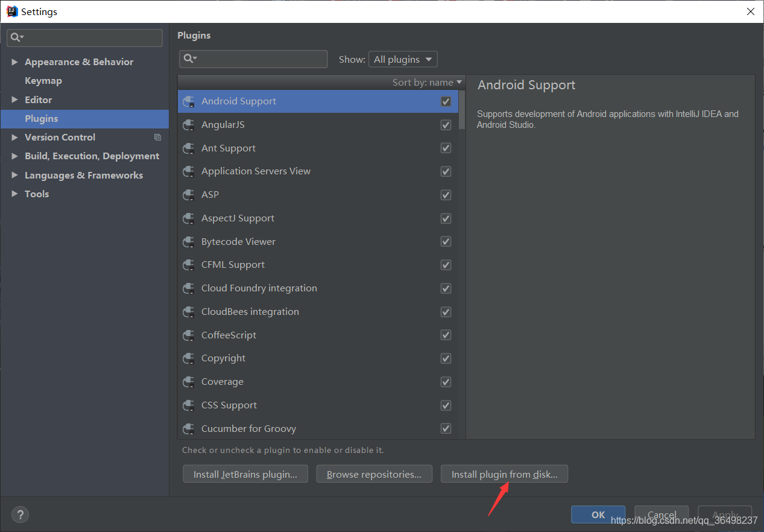Click the Android Support plugin icon
This screenshot has width=764, height=532.
coord(189,101)
